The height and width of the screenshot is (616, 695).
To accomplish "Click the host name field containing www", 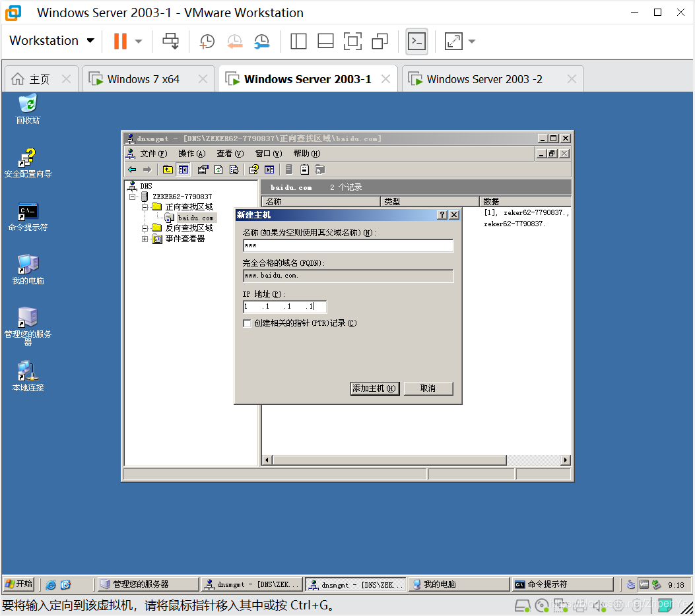I will click(348, 246).
